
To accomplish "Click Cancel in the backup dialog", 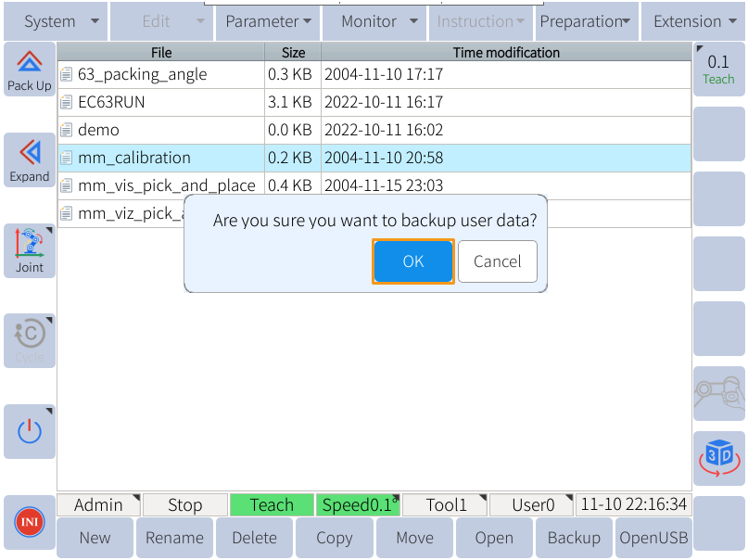I will (498, 261).
